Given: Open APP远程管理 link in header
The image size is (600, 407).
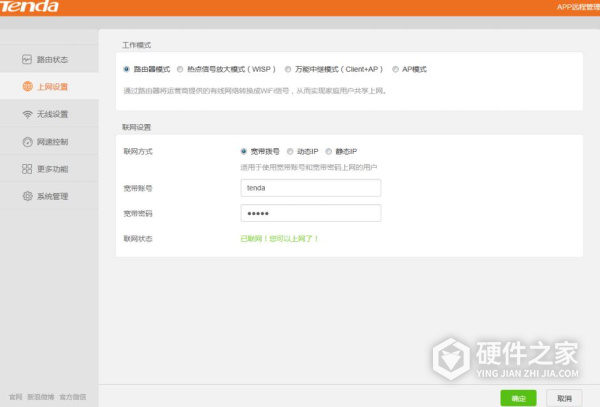Looking at the screenshot, I should click(x=578, y=7).
